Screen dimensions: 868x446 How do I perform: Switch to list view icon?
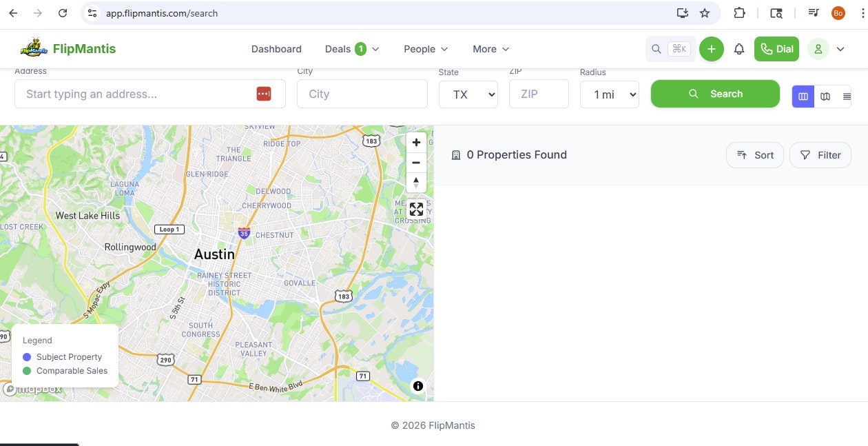(x=847, y=96)
